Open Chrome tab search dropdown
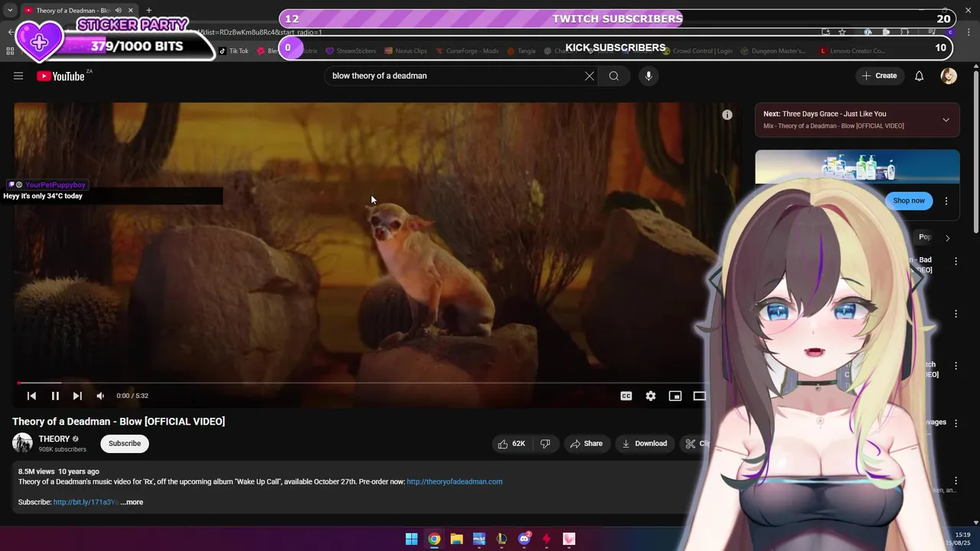Image resolution: width=980 pixels, height=551 pixels. 10,11
